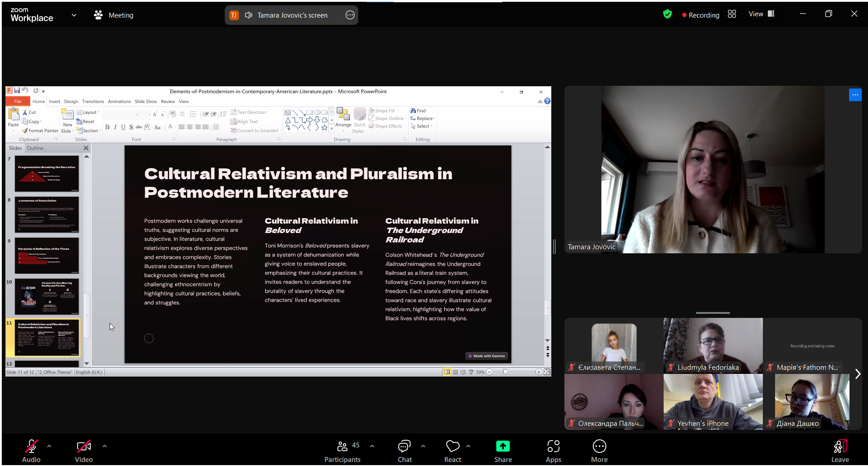Click the Undo arrow in PowerPoint

pos(25,91)
